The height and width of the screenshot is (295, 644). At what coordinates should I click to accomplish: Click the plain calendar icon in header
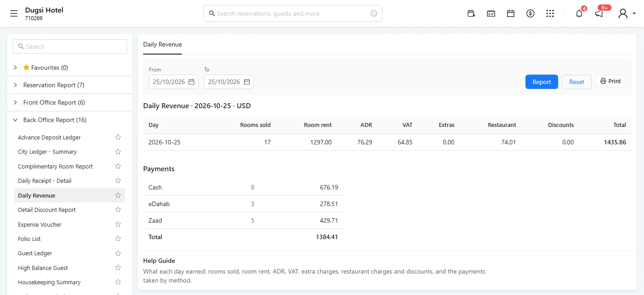[x=511, y=13]
